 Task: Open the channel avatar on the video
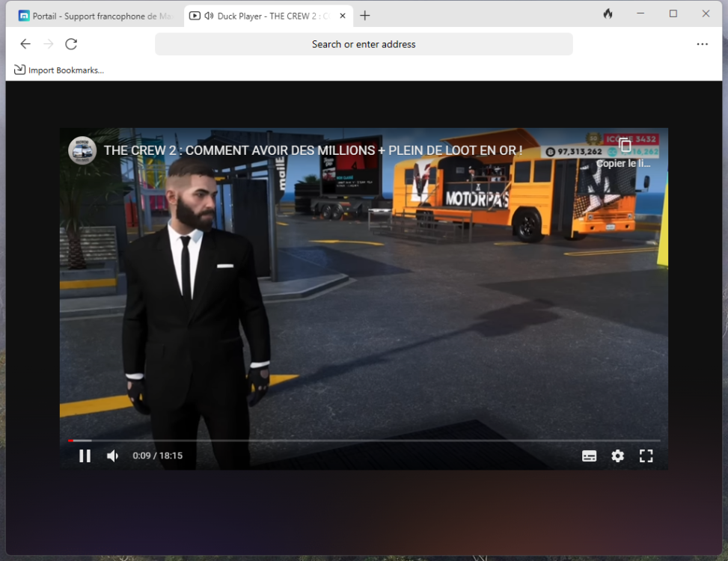click(82, 150)
